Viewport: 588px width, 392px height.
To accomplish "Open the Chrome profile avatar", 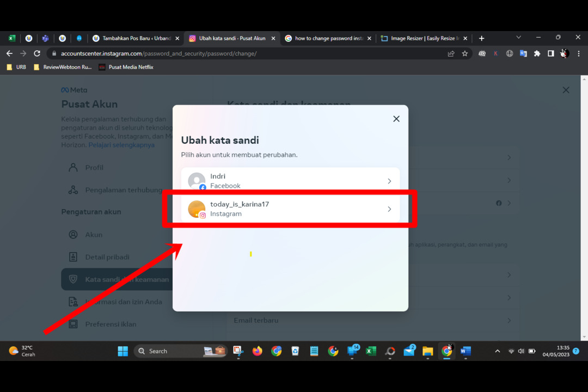I will (565, 54).
